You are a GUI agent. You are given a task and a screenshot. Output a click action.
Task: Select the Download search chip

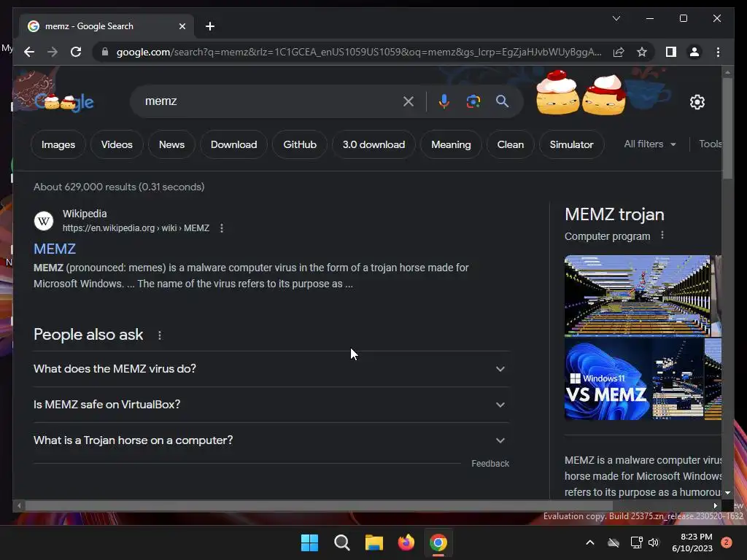(x=233, y=144)
